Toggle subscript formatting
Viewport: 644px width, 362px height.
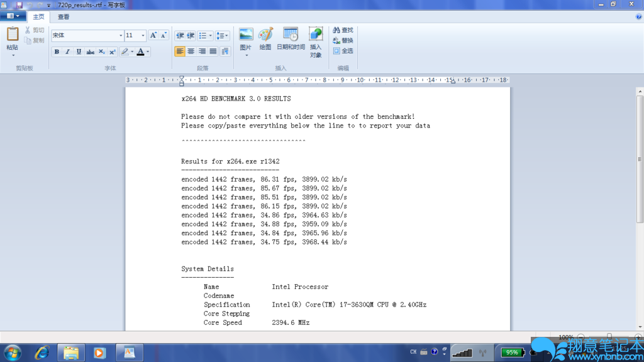pyautogui.click(x=101, y=52)
